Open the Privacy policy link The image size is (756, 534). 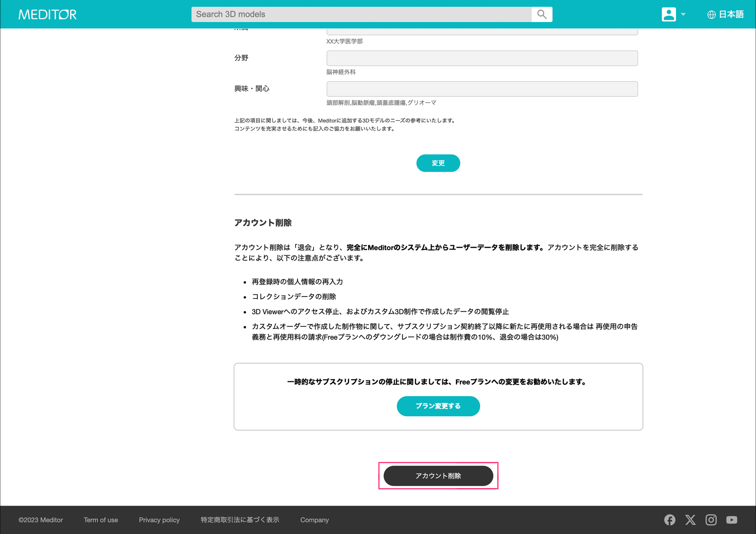(159, 520)
